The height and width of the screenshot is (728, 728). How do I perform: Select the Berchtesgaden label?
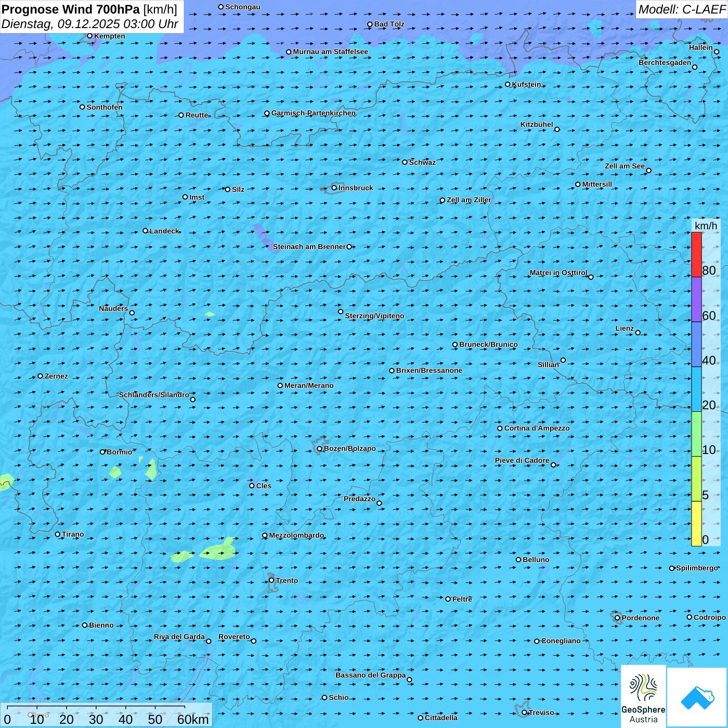point(665,62)
